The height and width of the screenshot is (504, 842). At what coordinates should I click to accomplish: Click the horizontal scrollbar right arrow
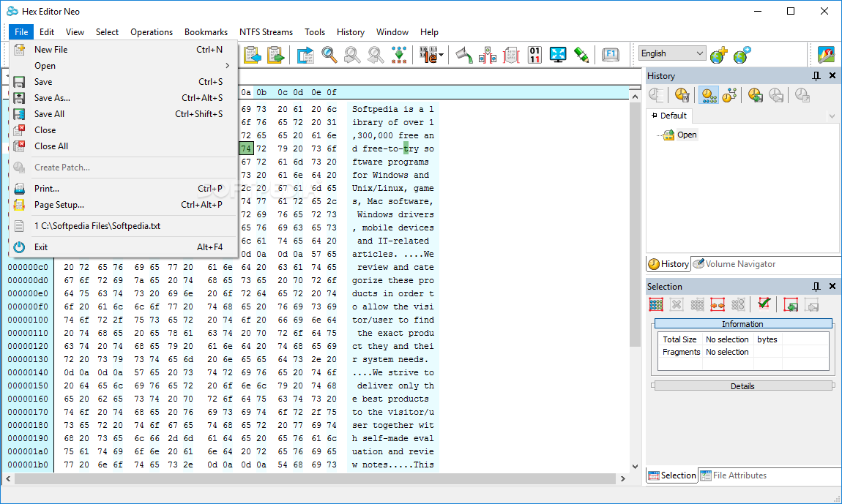tap(623, 478)
